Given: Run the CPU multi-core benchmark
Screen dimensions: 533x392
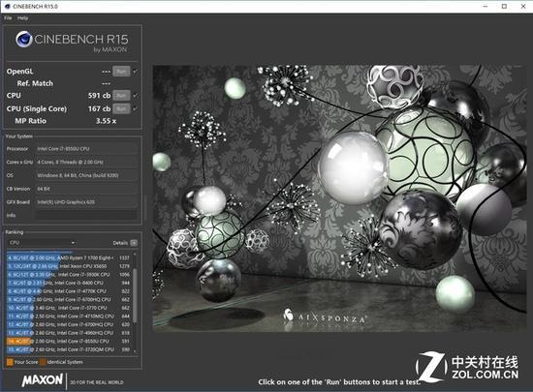Looking at the screenshot, I should (121, 96).
